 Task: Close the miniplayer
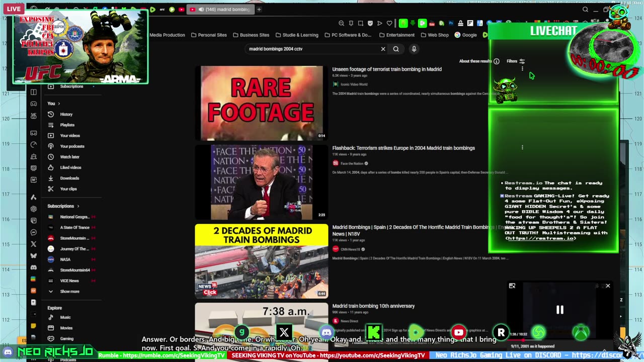coord(608,286)
